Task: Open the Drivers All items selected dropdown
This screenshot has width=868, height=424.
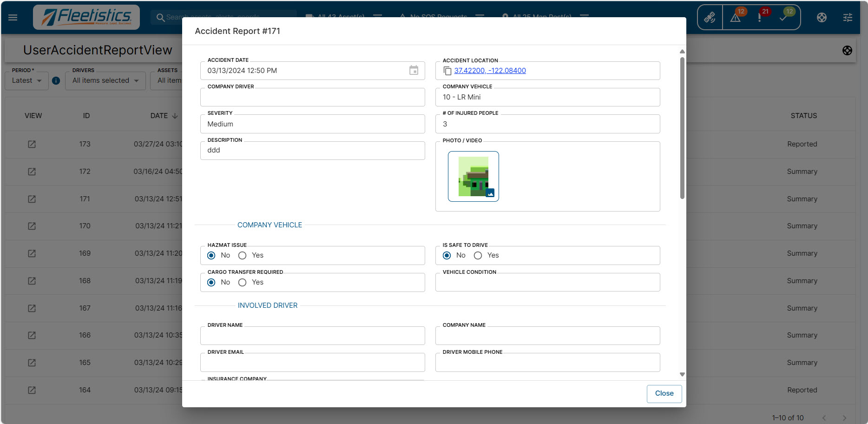Action: 105,80
